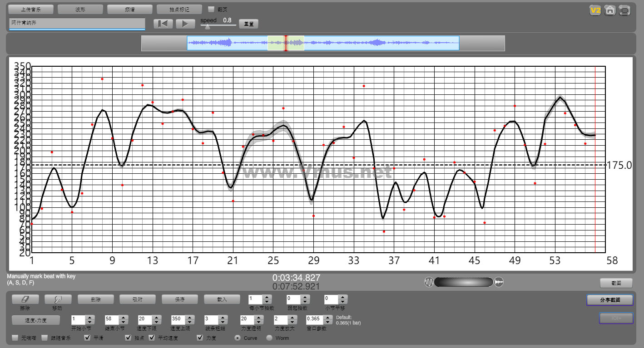The height and width of the screenshot is (348, 644).
Task: Select the eraser (擦除) tool
Action: [x=25, y=299]
